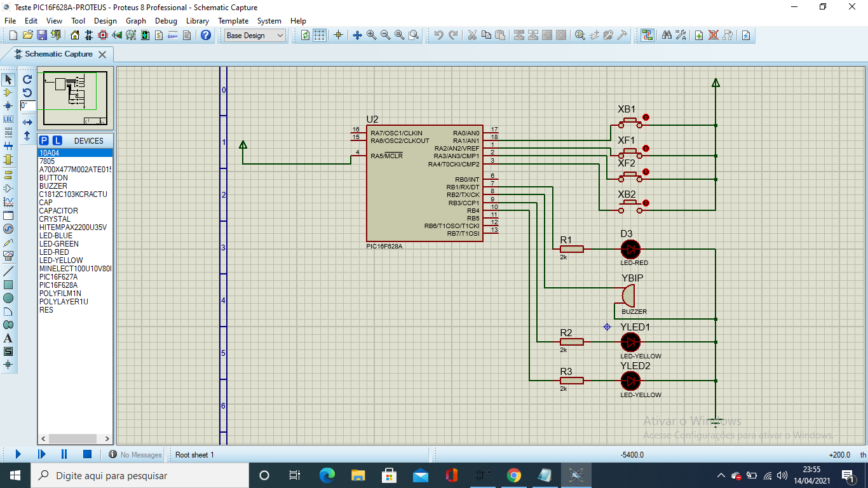Zoom to view the entire sheet
Screen dimensions: 868x488
coord(399,35)
